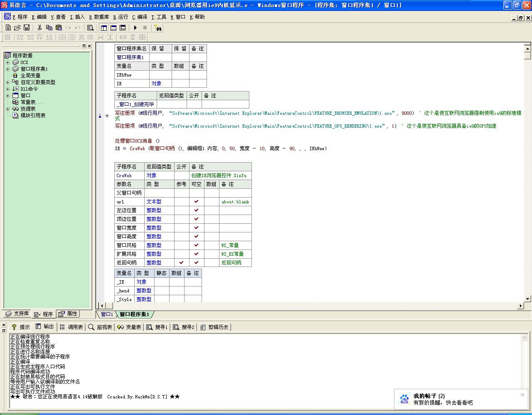The width and height of the screenshot is (532, 415).
Task: Toggle 参考 checkmark for 返回句柄 parameter
Action: click(x=181, y=262)
